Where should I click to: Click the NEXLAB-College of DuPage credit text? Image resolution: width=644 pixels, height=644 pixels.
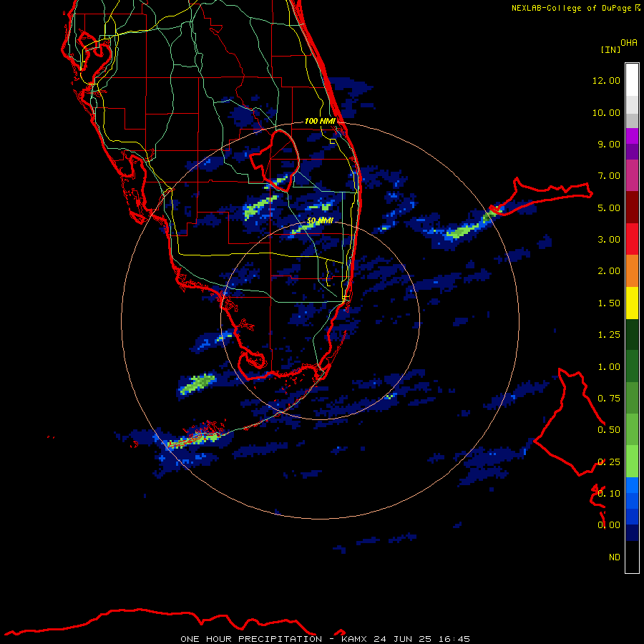571,8
